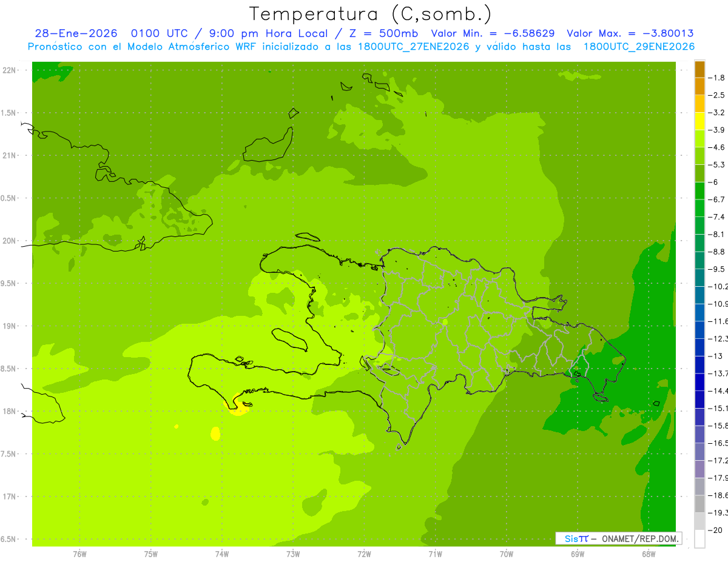Click the 75W longitude label
728x562 pixels.
151,554
